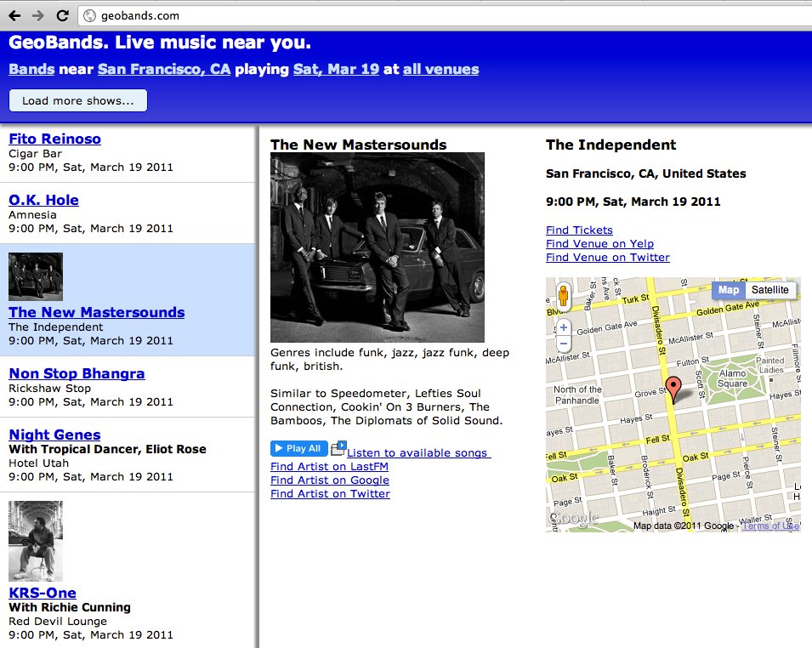Go back with the browser back arrow
The image size is (812, 648).
[x=14, y=15]
